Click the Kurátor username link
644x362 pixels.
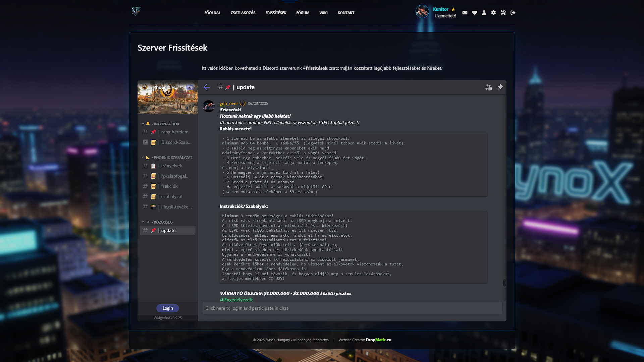coord(440,9)
